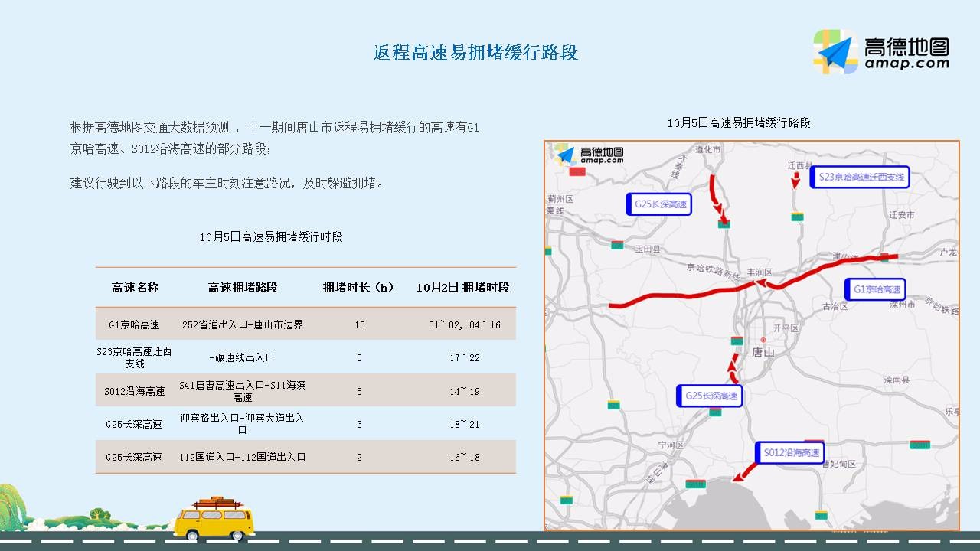Image resolution: width=980 pixels, height=551 pixels.
Task: Select the lower G25长深高速 map label
Action: pyautogui.click(x=710, y=396)
